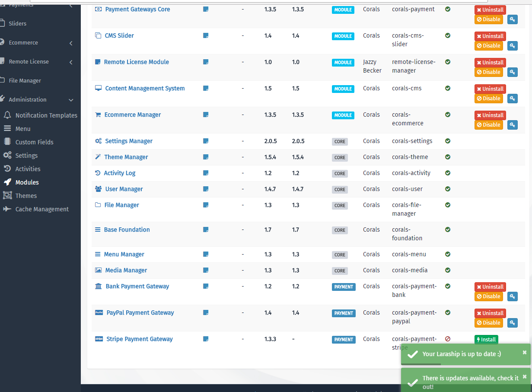The height and width of the screenshot is (392, 532).
Task: Open the Menu Manager link
Action: (124, 254)
